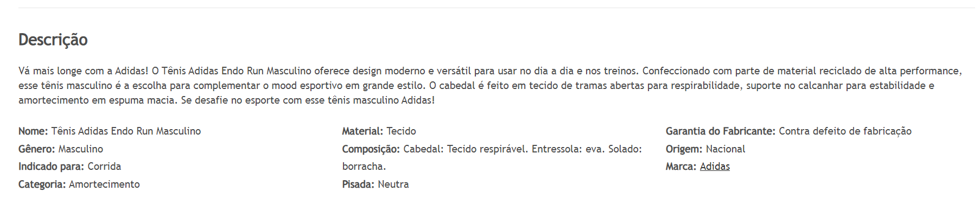Select the Gênero Masculino line
Image resolution: width=980 pixels, height=204 pixels.
click(61, 149)
